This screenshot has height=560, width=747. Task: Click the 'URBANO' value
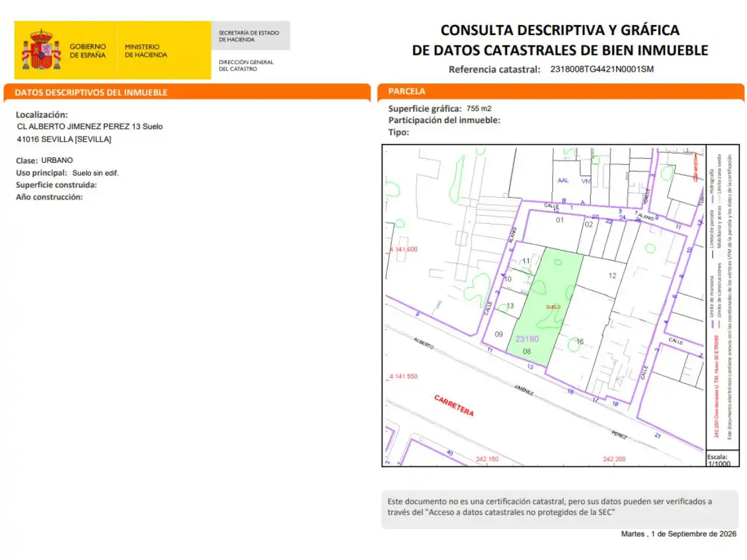click(57, 160)
